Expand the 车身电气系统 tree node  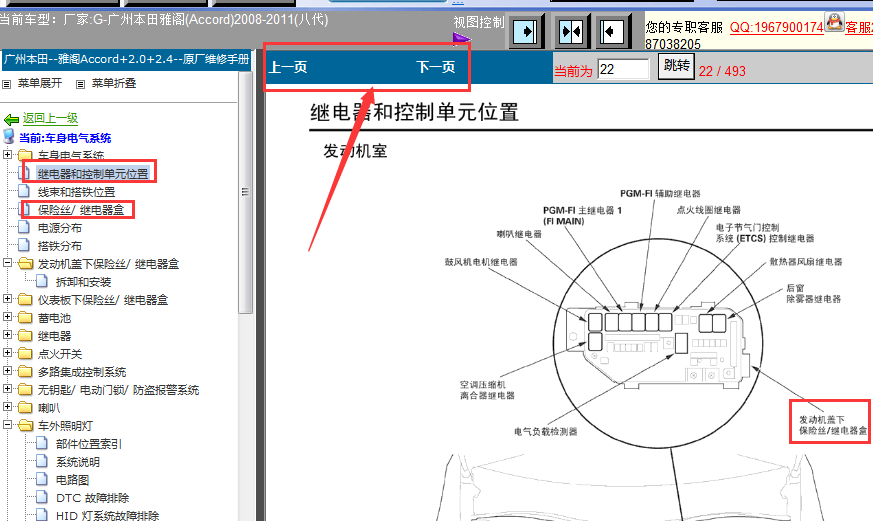[x=7, y=154]
